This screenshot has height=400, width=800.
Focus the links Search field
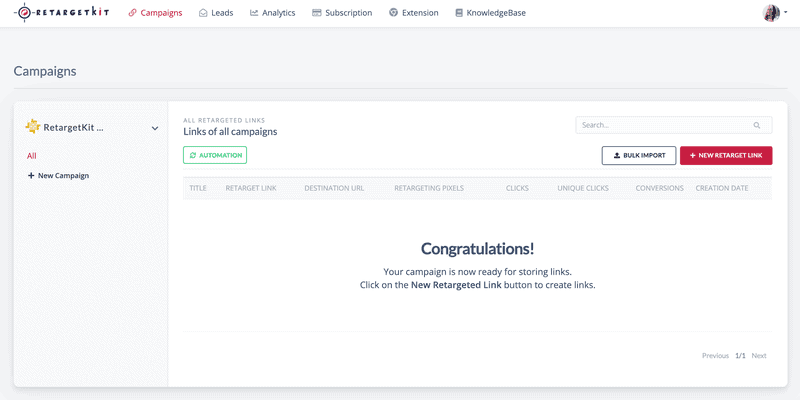(x=673, y=125)
